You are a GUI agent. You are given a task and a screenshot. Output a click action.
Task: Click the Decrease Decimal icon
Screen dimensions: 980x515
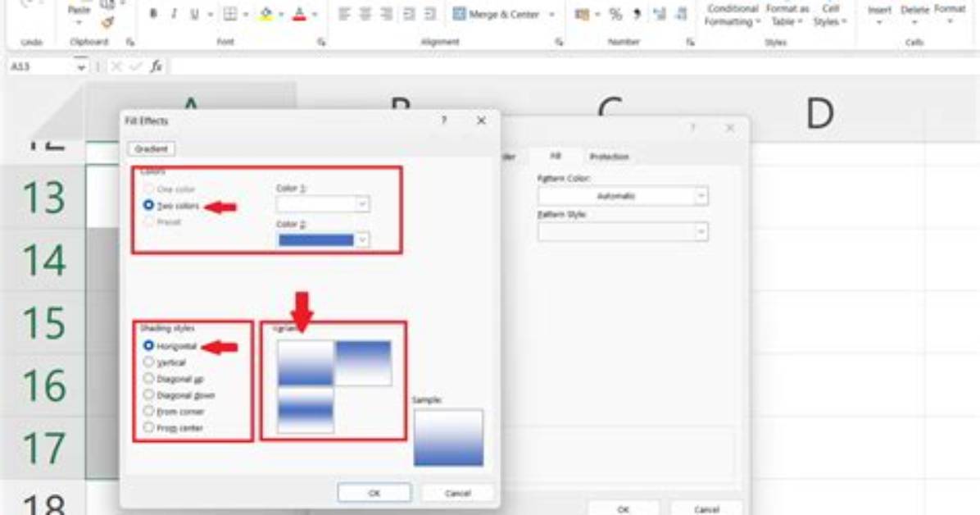pos(681,14)
